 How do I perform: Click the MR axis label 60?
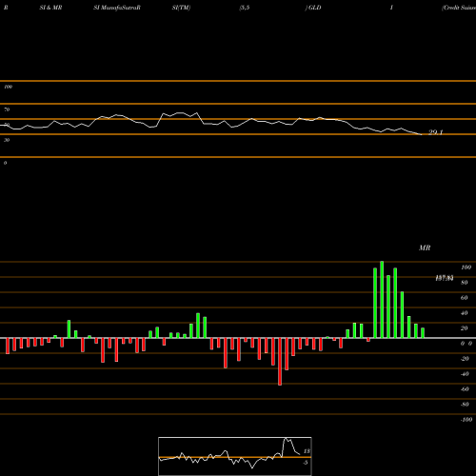[464, 298]
